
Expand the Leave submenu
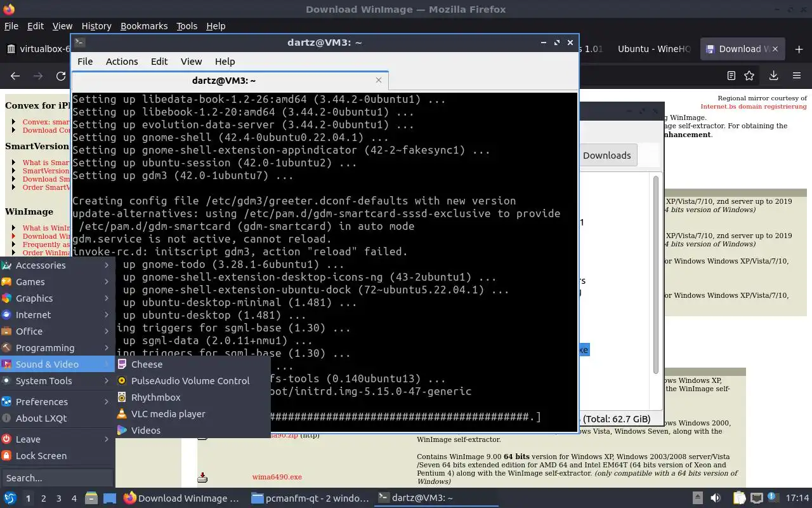pyautogui.click(x=57, y=439)
